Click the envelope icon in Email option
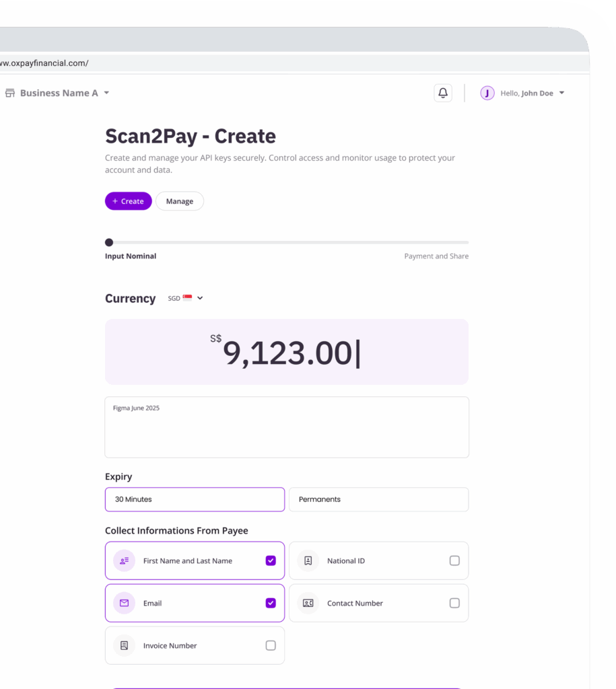Image resolution: width=616 pixels, height=689 pixels. pos(124,603)
